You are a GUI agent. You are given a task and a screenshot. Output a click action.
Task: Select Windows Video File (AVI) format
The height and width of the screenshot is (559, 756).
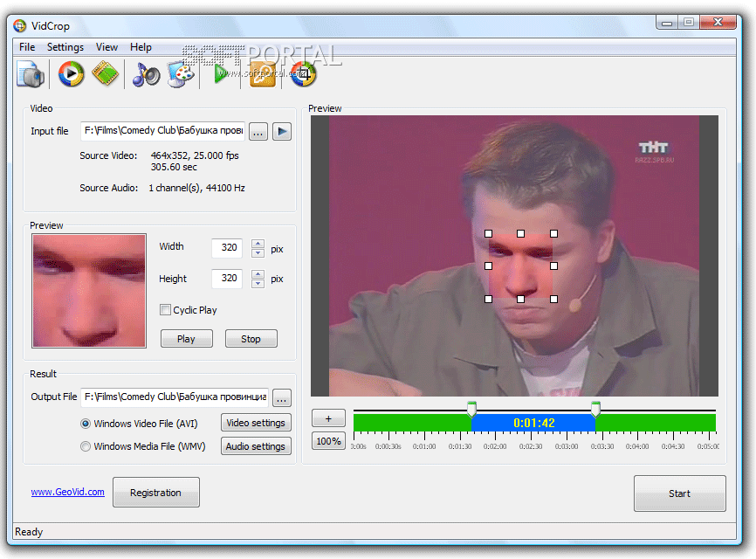coord(86,424)
